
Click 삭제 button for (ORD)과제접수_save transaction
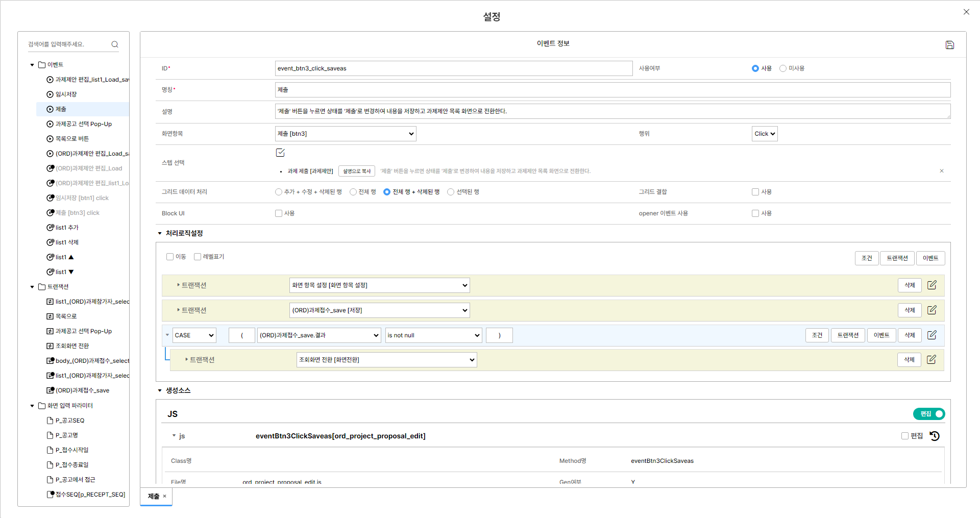click(x=909, y=310)
